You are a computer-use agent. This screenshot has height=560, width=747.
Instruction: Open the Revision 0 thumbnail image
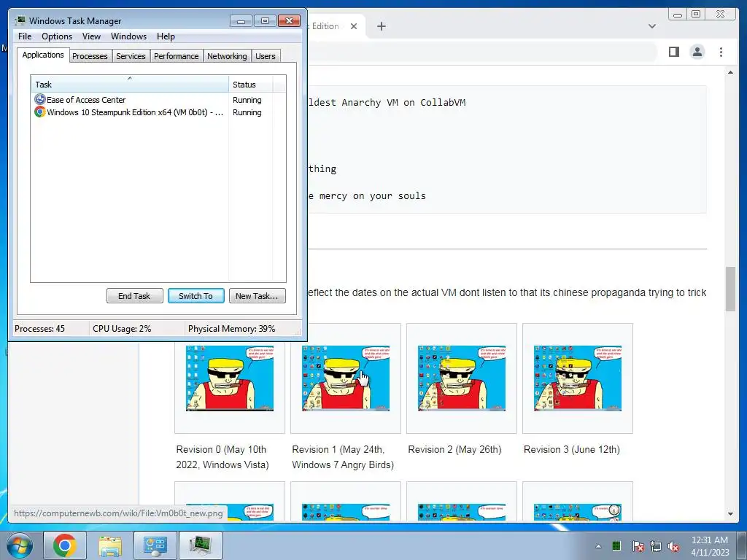[x=230, y=378]
